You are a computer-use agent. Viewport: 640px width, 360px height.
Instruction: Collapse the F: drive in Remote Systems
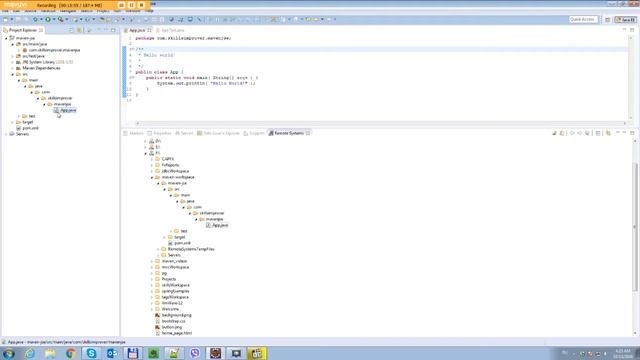146,153
